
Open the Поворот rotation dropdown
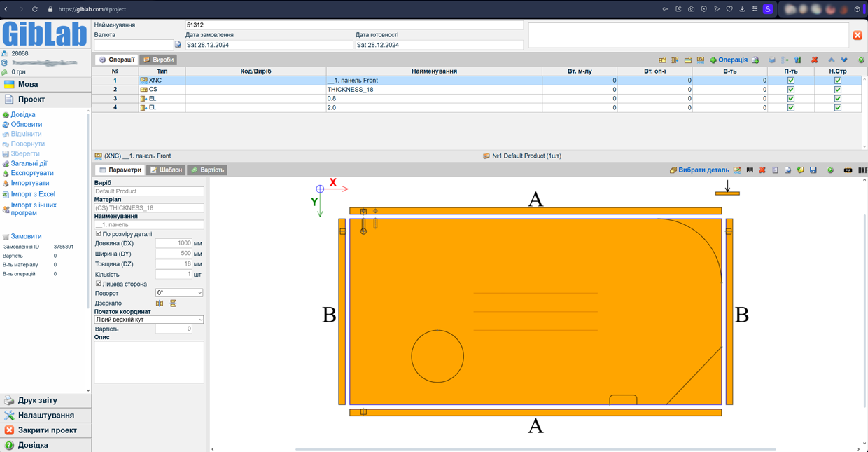tap(179, 293)
